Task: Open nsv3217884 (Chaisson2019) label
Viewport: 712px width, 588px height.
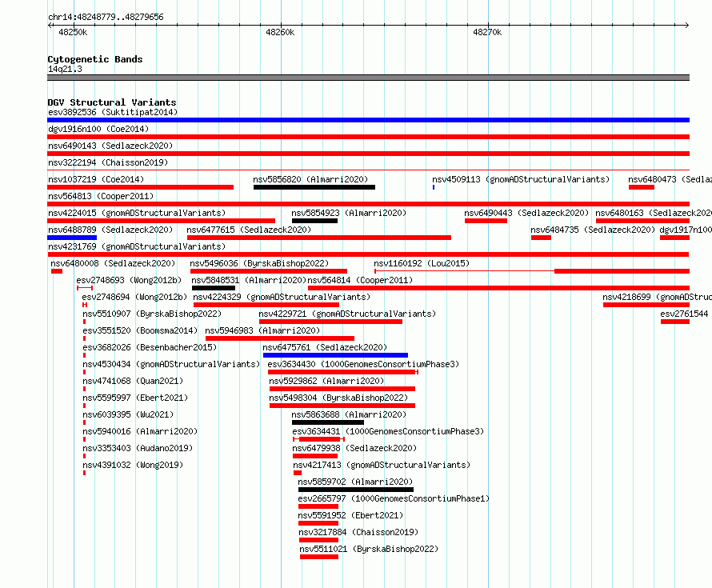Action: click(358, 532)
